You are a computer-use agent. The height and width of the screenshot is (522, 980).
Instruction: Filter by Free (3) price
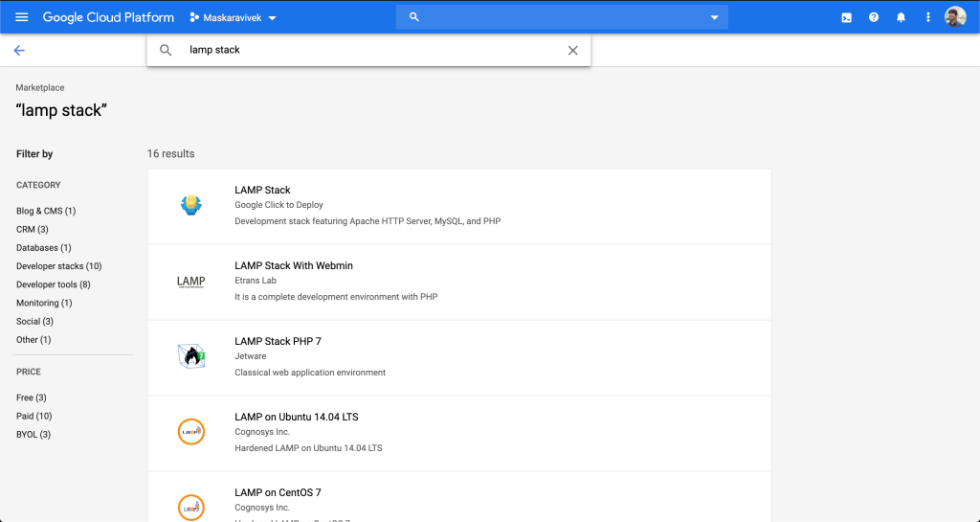pyautogui.click(x=32, y=397)
